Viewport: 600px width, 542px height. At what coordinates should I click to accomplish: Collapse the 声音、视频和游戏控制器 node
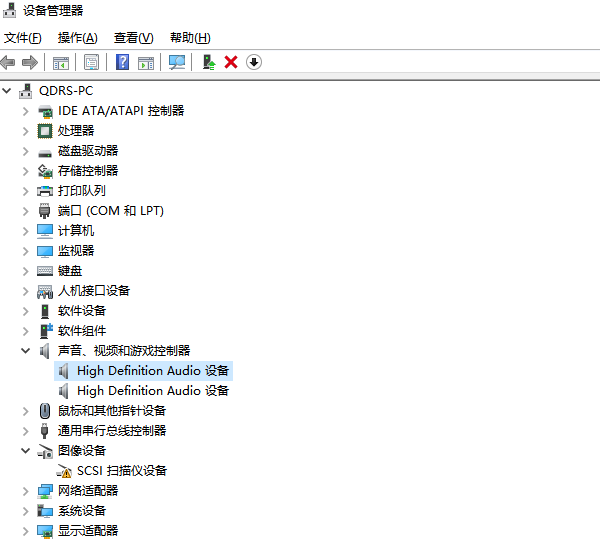[x=26, y=351]
